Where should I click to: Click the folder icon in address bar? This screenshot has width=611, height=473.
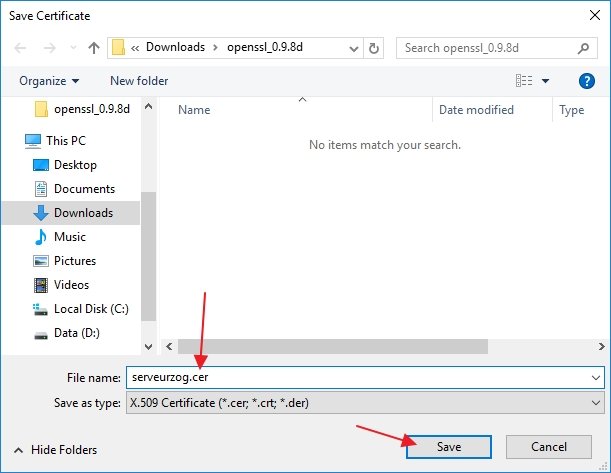(x=118, y=48)
